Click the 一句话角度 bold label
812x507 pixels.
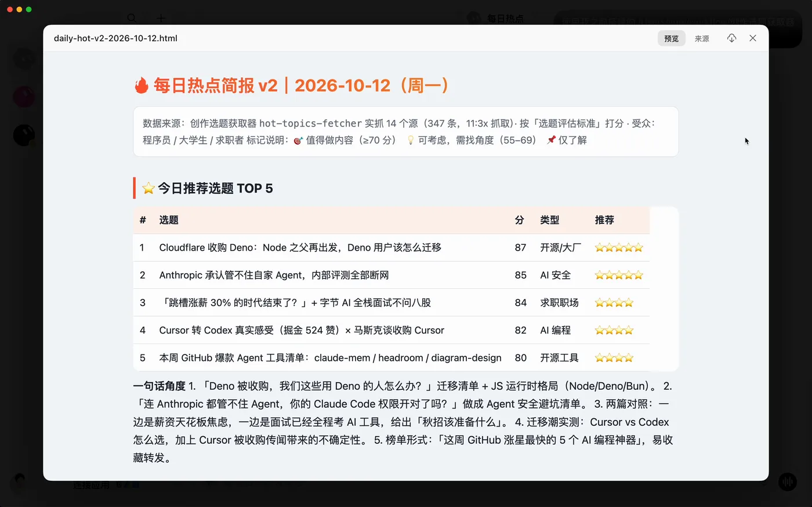coord(159,386)
